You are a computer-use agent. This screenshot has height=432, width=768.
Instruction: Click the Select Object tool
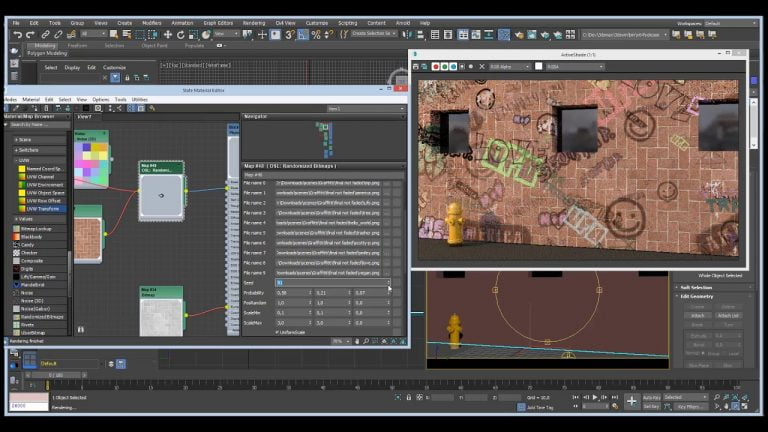(x=114, y=34)
